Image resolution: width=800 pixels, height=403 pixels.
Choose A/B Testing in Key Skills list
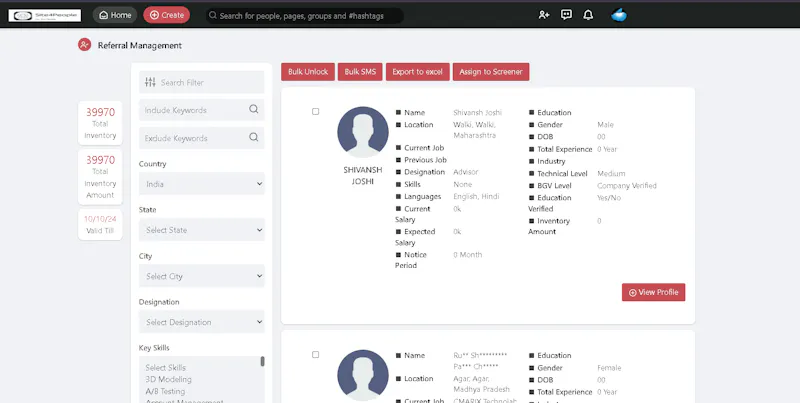tap(165, 391)
